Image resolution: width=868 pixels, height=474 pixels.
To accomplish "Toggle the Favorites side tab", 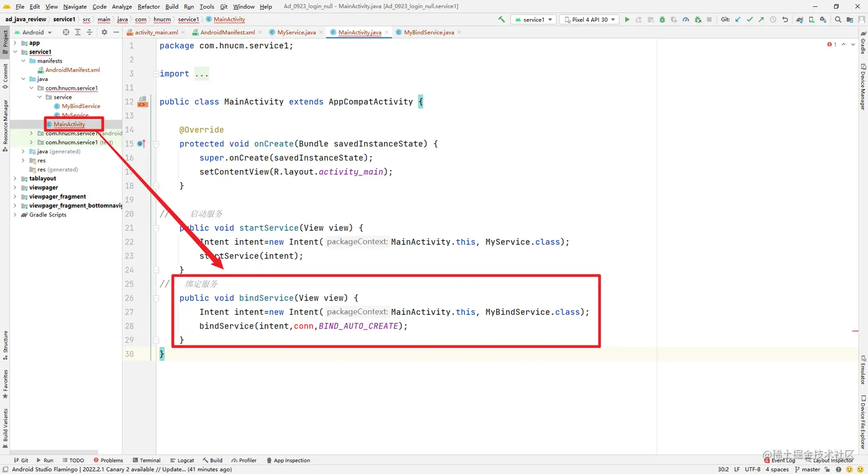I will click(5, 384).
